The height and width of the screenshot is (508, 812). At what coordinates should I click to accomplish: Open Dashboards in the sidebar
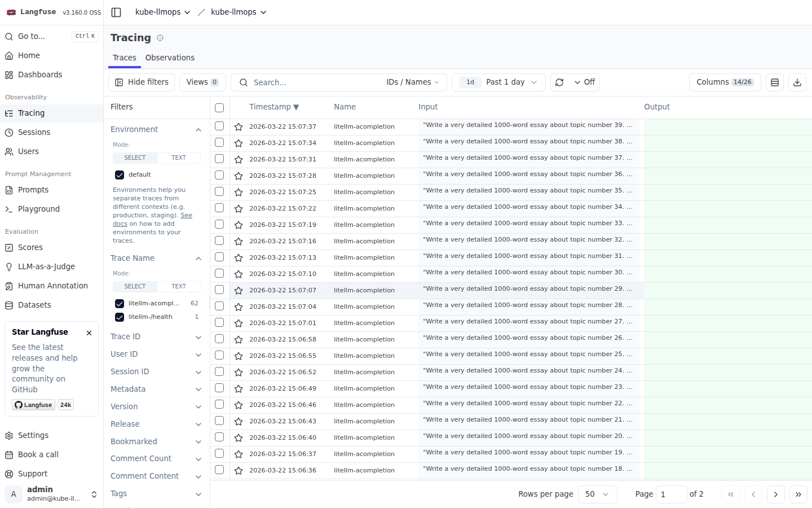[x=51, y=75]
